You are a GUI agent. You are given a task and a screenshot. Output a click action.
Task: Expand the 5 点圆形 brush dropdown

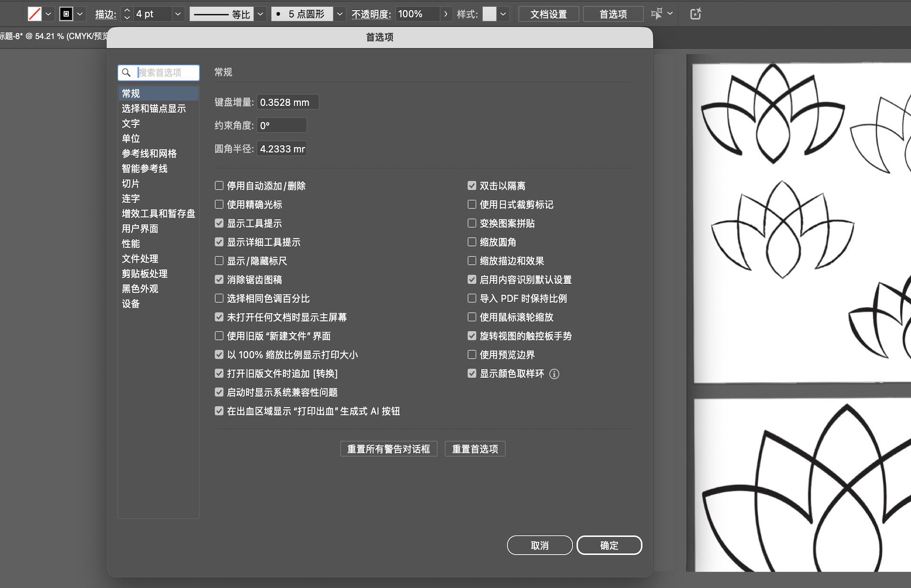tap(339, 14)
